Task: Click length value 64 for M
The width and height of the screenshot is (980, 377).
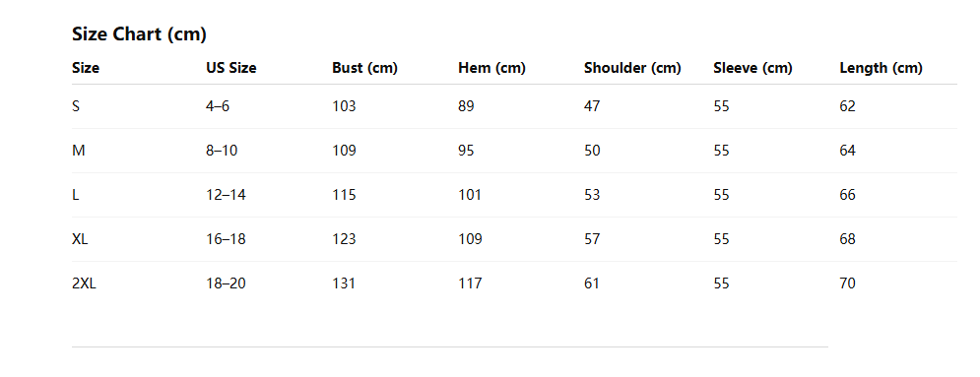Action: coord(847,151)
